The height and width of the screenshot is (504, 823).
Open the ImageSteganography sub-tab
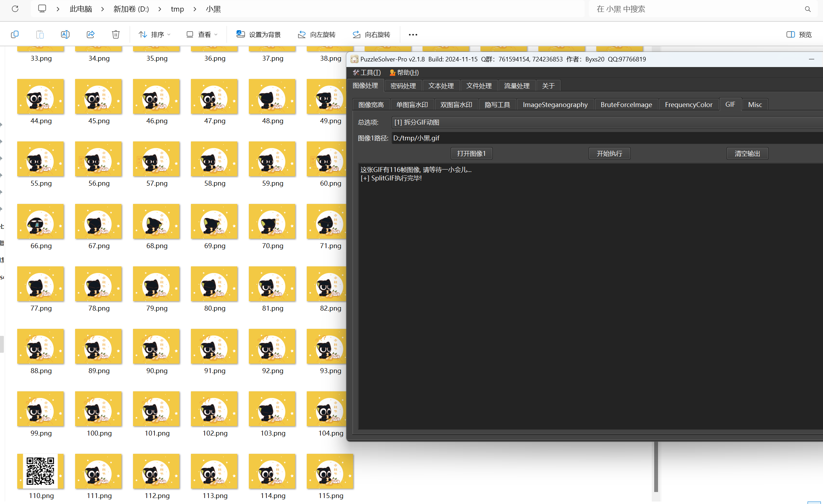(555, 105)
